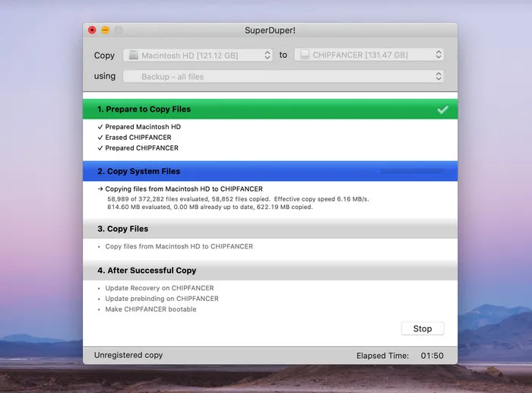Viewport: 532px width, 393px height.
Task: Click the Copy System Files progress bar
Action: point(412,171)
